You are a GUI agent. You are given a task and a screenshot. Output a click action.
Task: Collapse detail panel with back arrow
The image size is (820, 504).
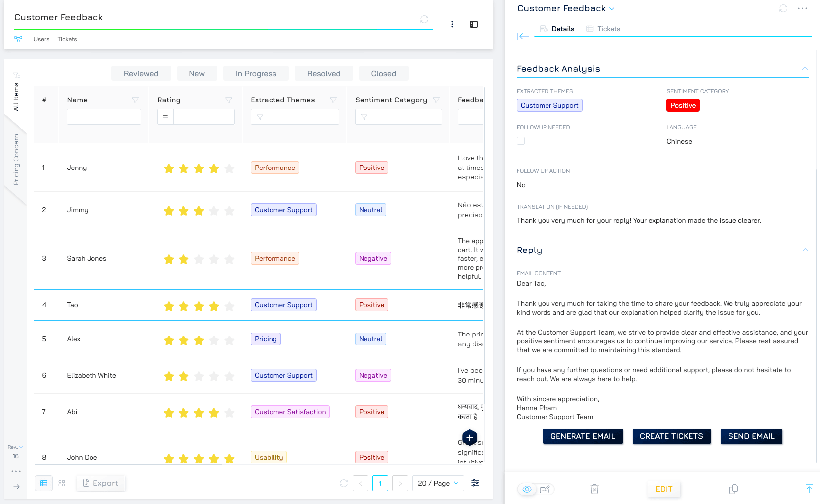tap(523, 36)
